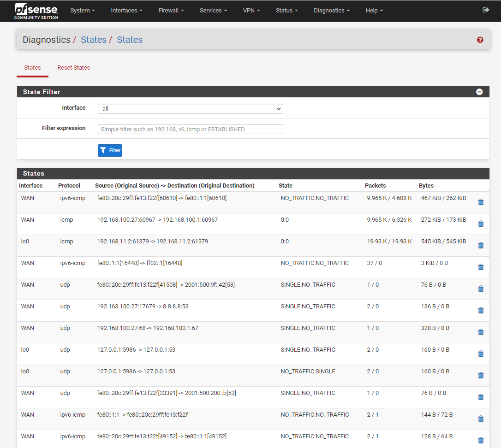The image size is (501, 448).
Task: Open the System menu
Action: (x=83, y=11)
